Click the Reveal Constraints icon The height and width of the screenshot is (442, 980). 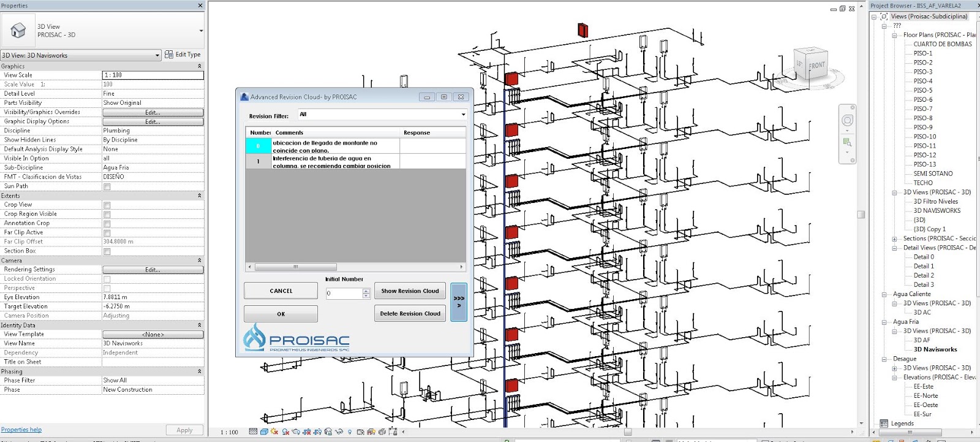393,432
